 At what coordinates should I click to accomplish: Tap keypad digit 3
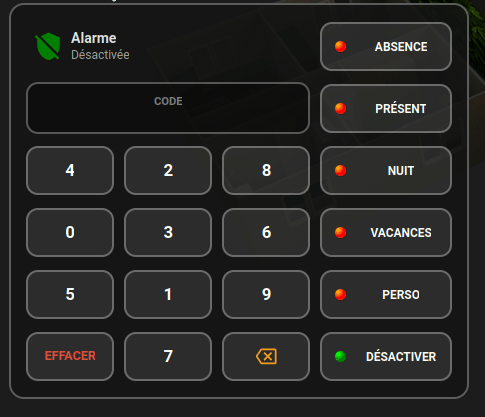coord(168,232)
